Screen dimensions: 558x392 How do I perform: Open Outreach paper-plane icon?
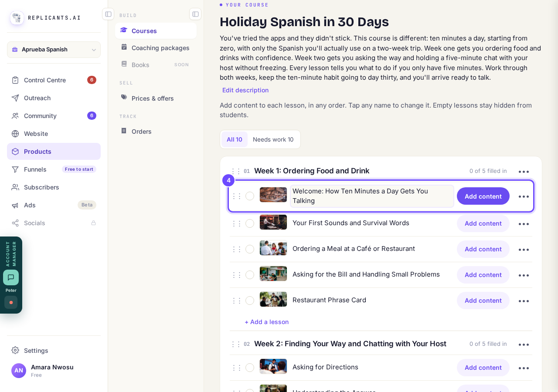(x=15, y=98)
